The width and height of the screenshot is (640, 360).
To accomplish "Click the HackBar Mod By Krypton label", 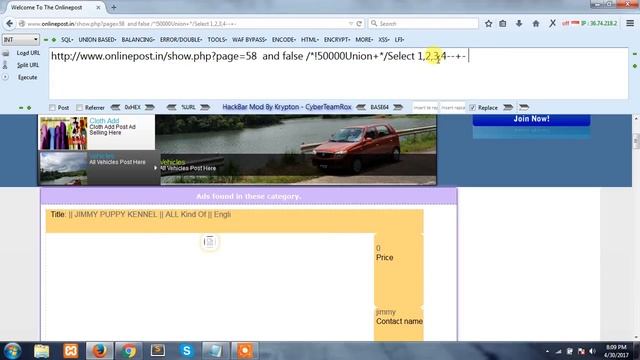I will [x=287, y=107].
